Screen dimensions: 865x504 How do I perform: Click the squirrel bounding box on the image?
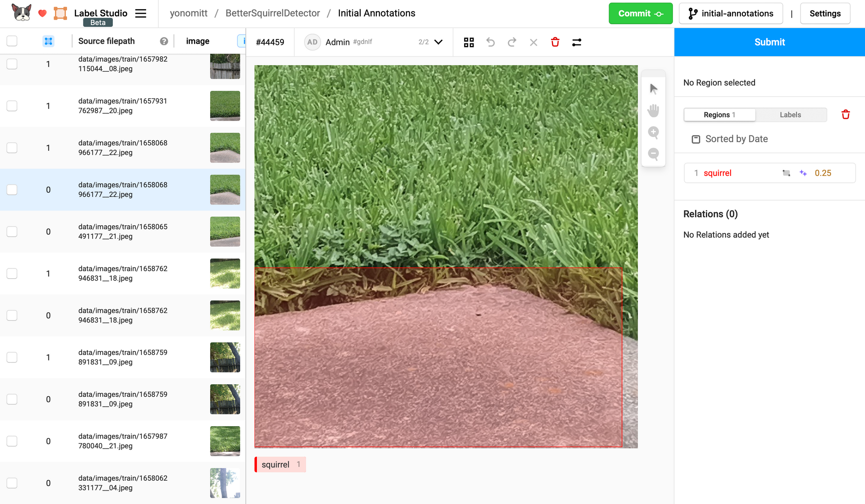tap(438, 357)
